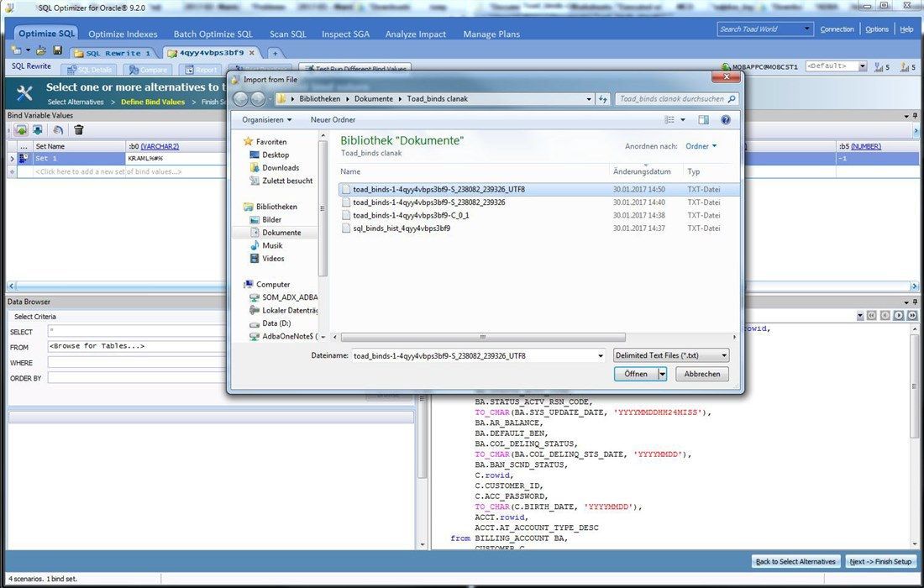Click the Browse for Tables FROM field
The width and height of the screenshot is (924, 588).
(137, 346)
